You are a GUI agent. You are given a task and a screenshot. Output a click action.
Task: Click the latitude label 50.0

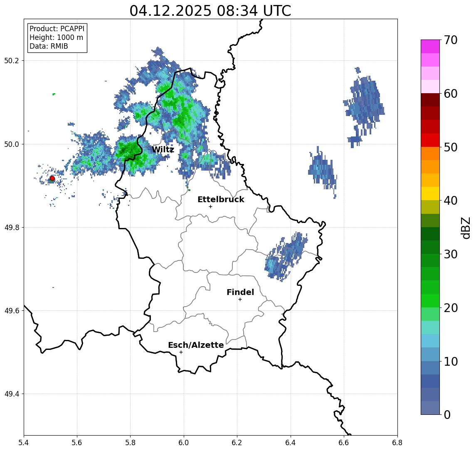(x=12, y=144)
